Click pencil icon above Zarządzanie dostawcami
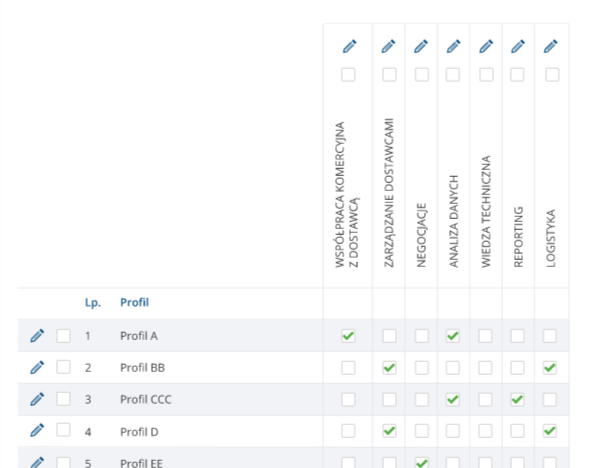 (388, 46)
